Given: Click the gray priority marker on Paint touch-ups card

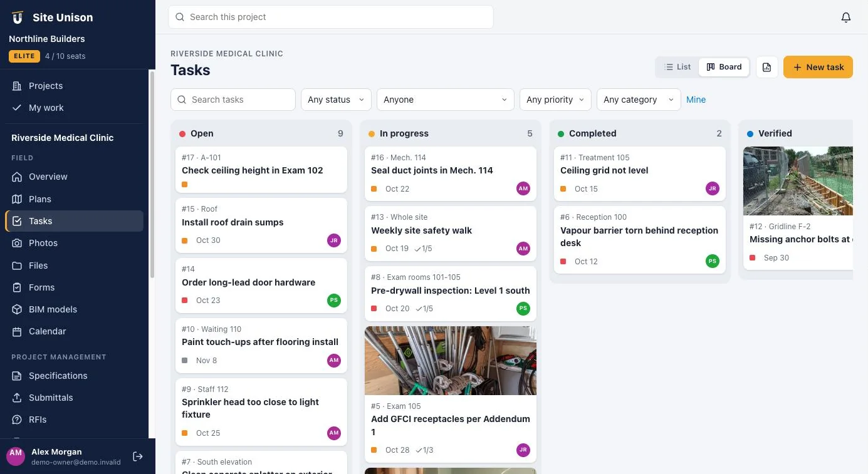Looking at the screenshot, I should click(x=185, y=361).
